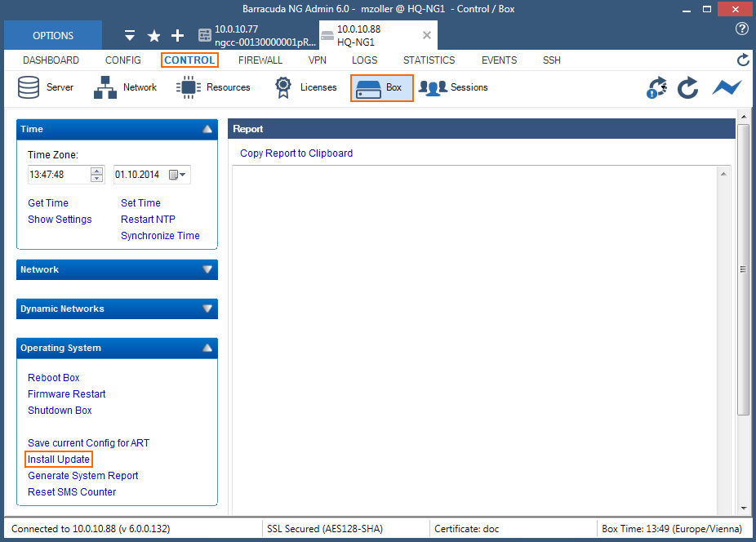Switch to the 10.0.10.77 ngcc tab
This screenshot has height=542, width=756.
click(257, 35)
